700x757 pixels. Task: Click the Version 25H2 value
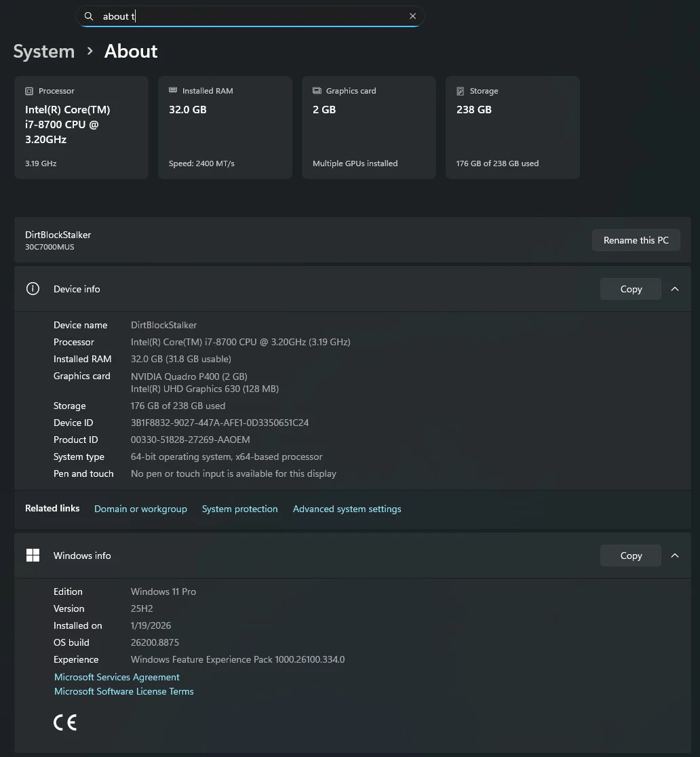142,608
